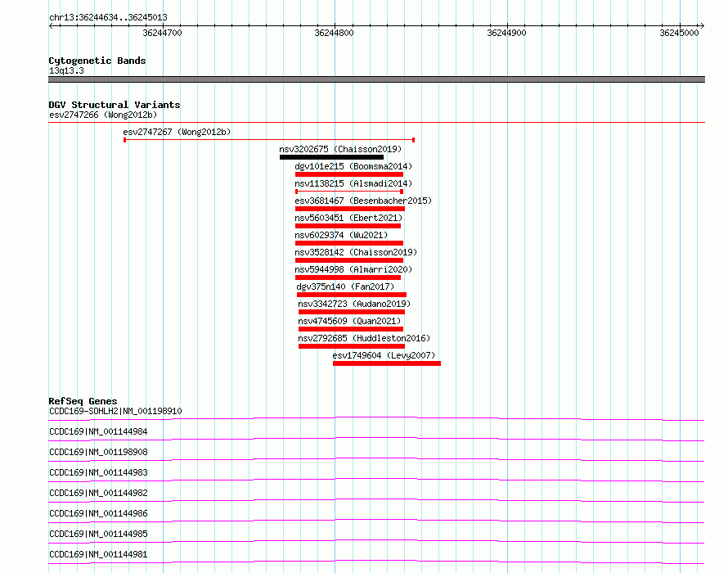Click red bar under nsv3342723 (Audano2019)
The image size is (728, 573).
[x=352, y=313]
